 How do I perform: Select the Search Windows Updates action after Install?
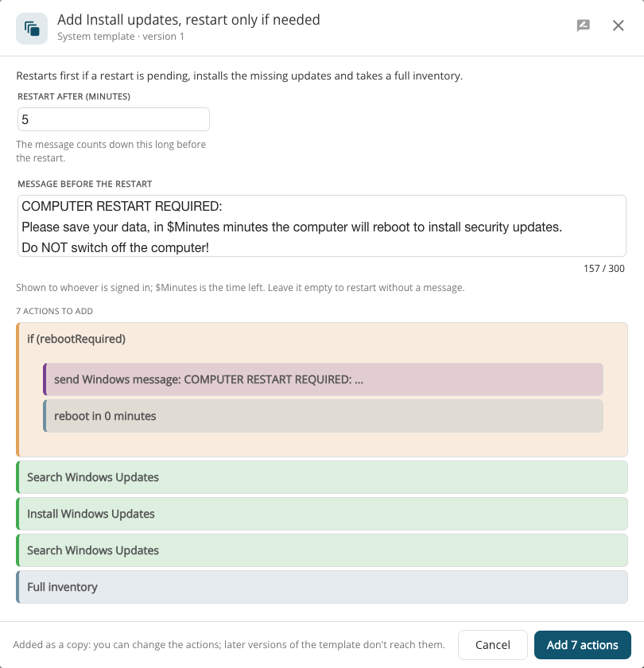tap(321, 550)
